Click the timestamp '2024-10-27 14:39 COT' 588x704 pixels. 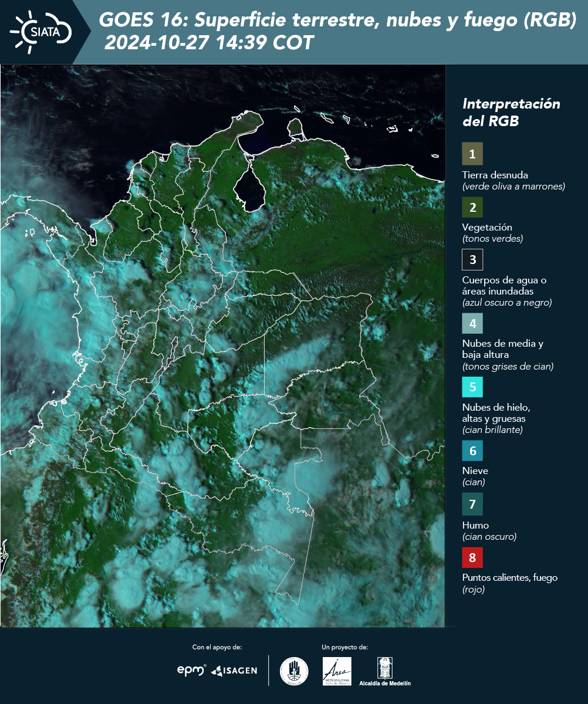click(209, 42)
